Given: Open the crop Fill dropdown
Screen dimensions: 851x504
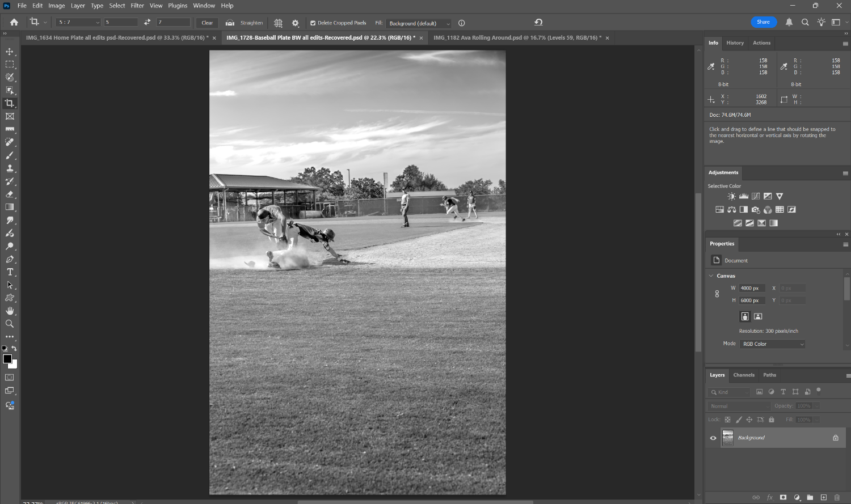Looking at the screenshot, I should tap(419, 23).
